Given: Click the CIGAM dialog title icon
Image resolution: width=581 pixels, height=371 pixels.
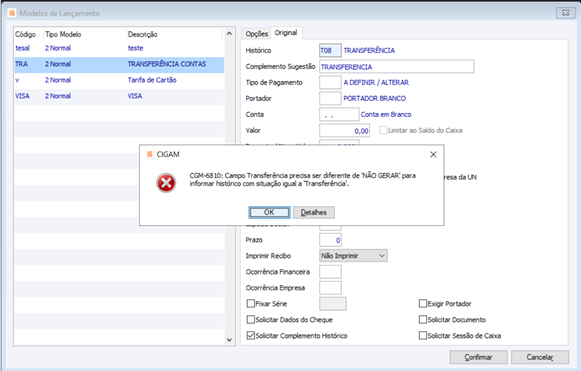Looking at the screenshot, I should 150,154.
